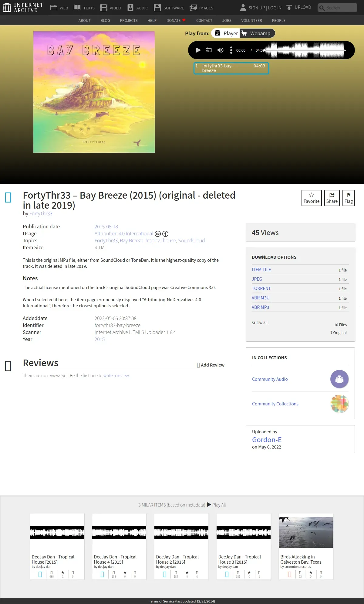
Task: Open the Volunteer menu item
Action: pyautogui.click(x=251, y=20)
